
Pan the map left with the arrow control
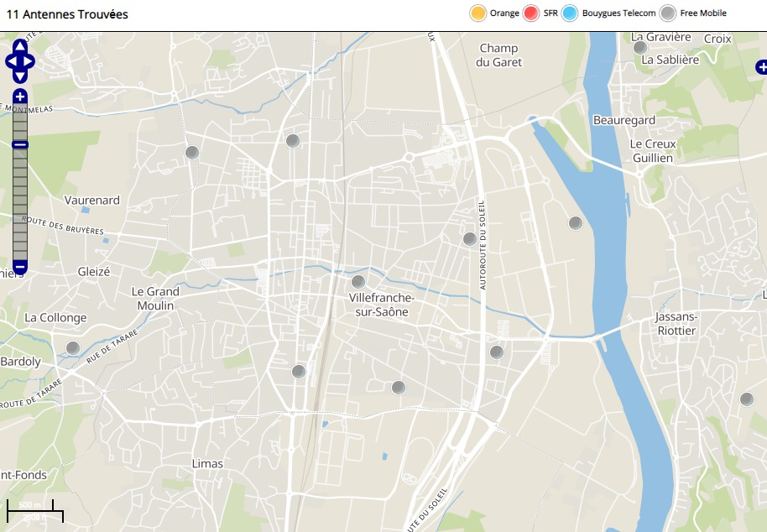point(10,61)
